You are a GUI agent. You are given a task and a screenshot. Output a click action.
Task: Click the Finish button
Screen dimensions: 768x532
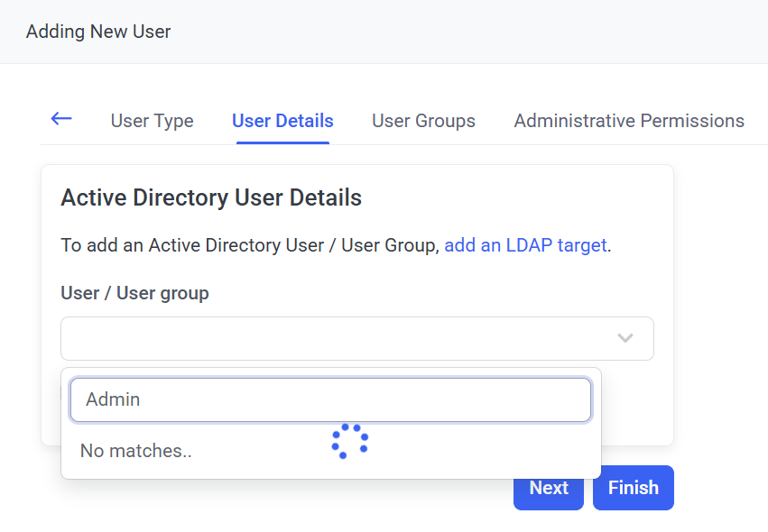[x=633, y=488]
